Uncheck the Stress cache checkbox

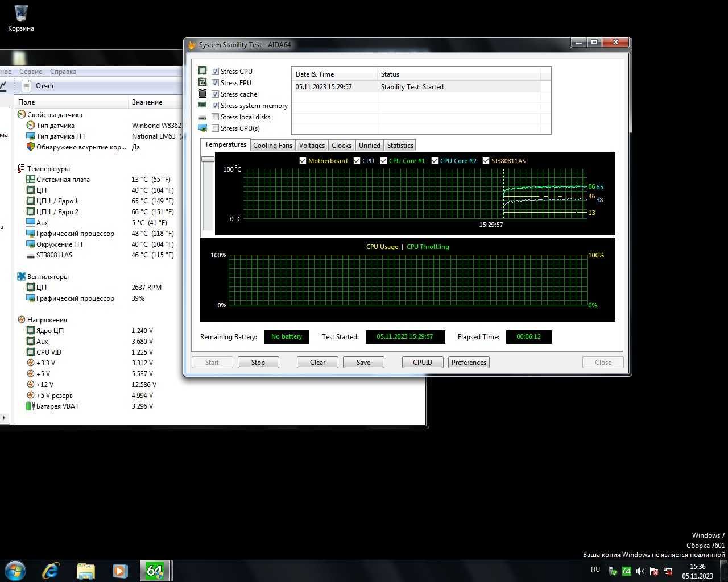[215, 94]
